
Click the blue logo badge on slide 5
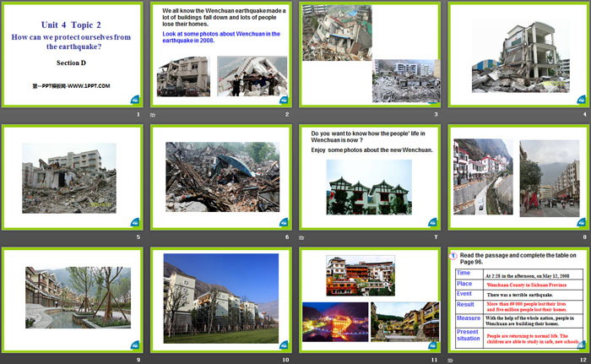[134, 222]
